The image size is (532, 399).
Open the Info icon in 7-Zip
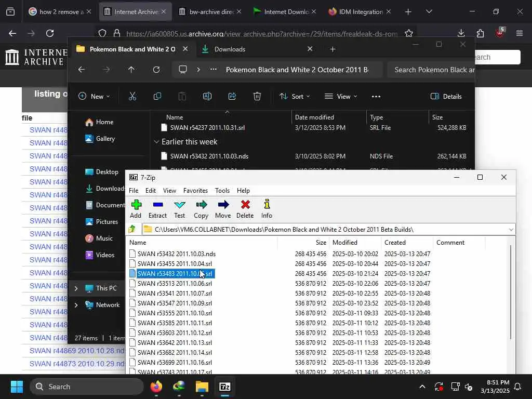[267, 209]
